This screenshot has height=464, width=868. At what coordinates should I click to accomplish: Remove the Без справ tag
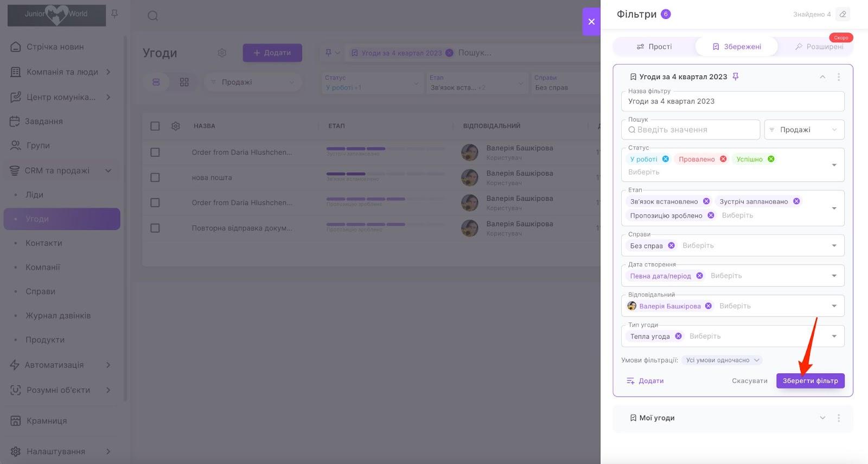(x=671, y=246)
